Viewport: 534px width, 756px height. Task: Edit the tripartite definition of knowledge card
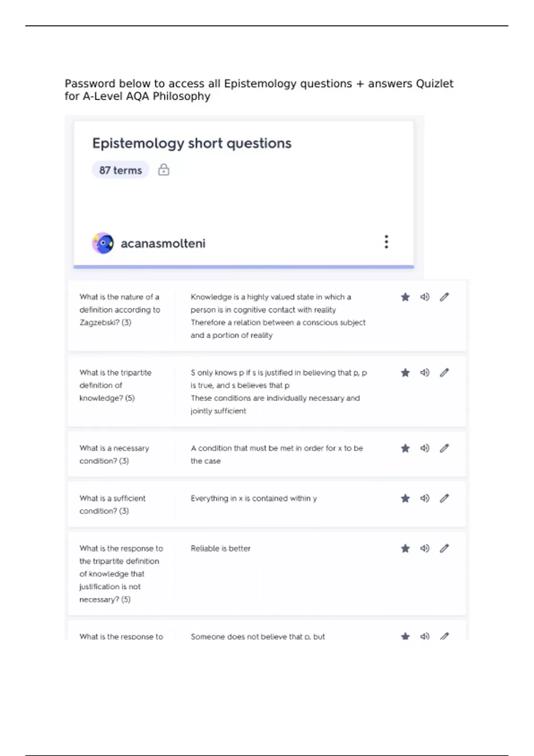445,373
